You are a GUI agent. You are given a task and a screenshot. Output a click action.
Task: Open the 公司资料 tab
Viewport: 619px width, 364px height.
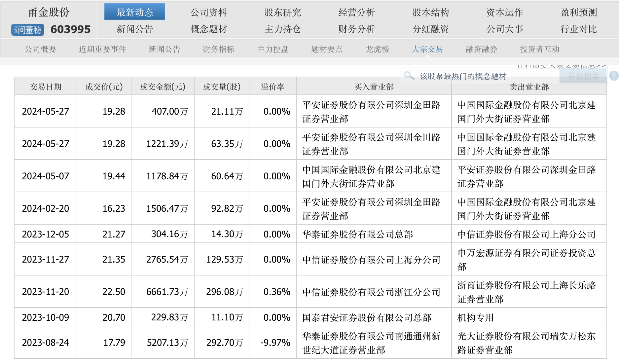[209, 13]
